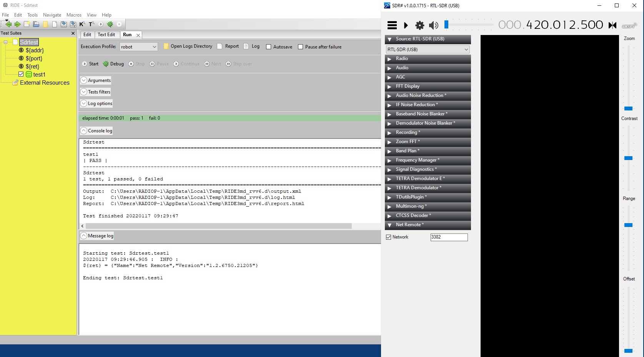Click the console log horizontal scrollbar
The height and width of the screenshot is (357, 644).
pyautogui.click(x=218, y=226)
